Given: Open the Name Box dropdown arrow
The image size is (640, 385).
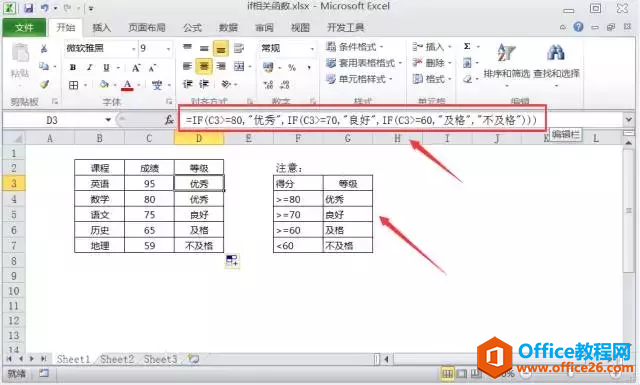Looking at the screenshot, I should point(108,120).
